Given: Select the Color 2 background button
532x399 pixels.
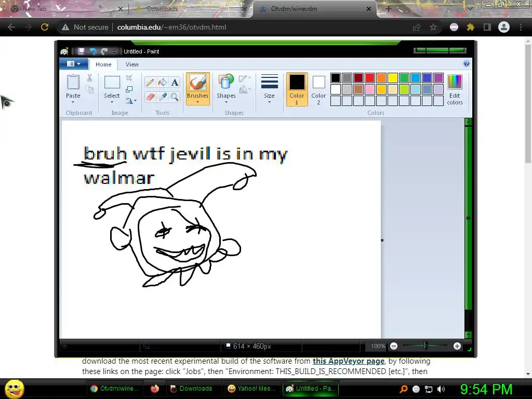Looking at the screenshot, I should pyautogui.click(x=318, y=89).
